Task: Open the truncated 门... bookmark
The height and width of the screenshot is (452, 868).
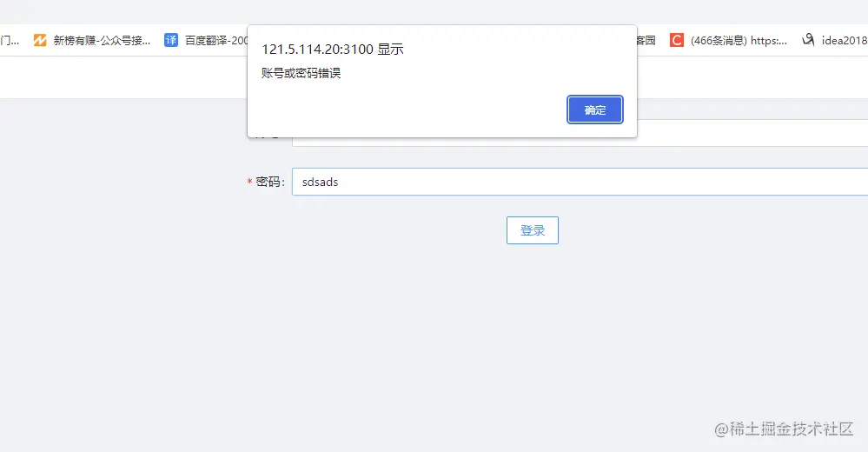Action: 10,41
